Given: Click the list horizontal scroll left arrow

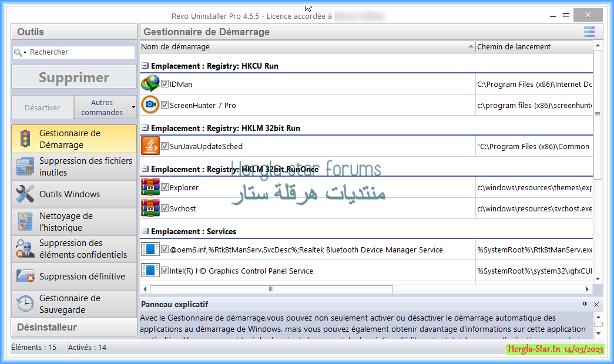Looking at the screenshot, I should [145, 289].
